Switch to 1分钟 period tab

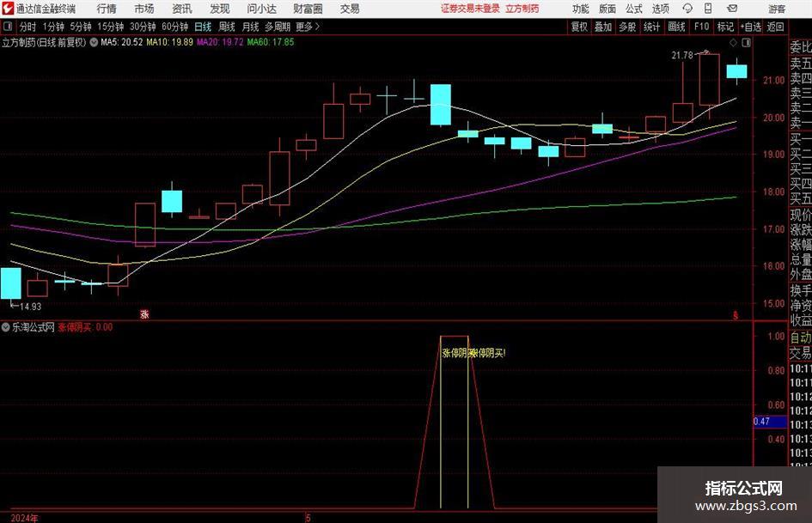click(x=53, y=27)
